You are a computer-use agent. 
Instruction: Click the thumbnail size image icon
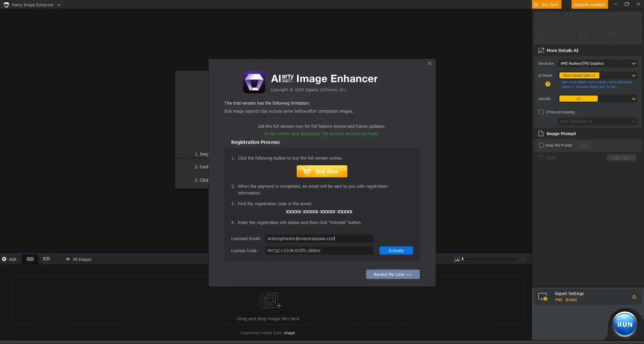coord(457,259)
